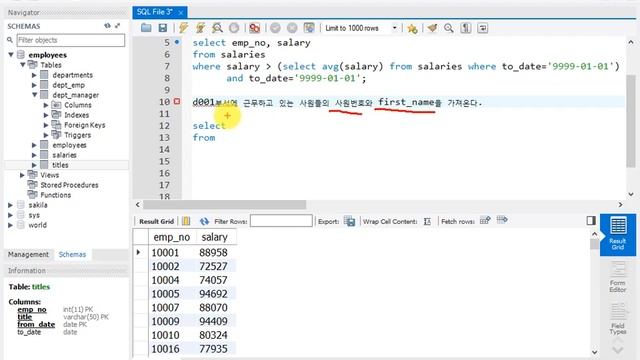Viewport: 640px width, 360px height.
Task: Expand the sakila schema
Action: [x=11, y=205]
